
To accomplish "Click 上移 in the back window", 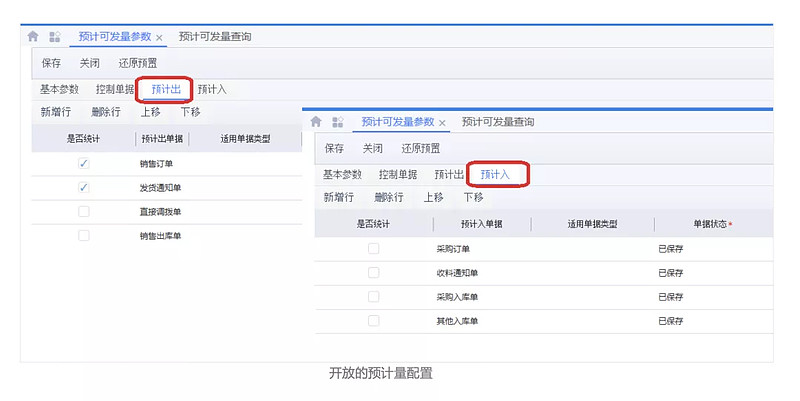I will coord(151,112).
